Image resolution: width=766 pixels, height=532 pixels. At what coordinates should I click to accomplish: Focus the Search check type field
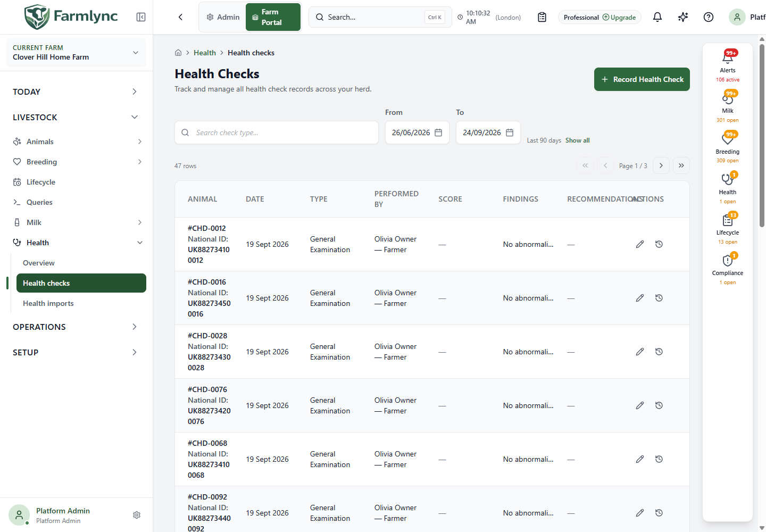(277, 132)
